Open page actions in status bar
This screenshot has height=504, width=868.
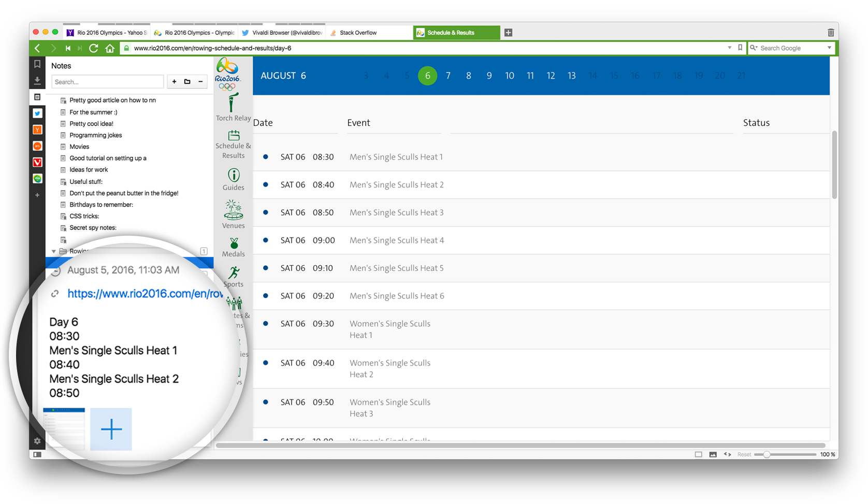coord(728,454)
